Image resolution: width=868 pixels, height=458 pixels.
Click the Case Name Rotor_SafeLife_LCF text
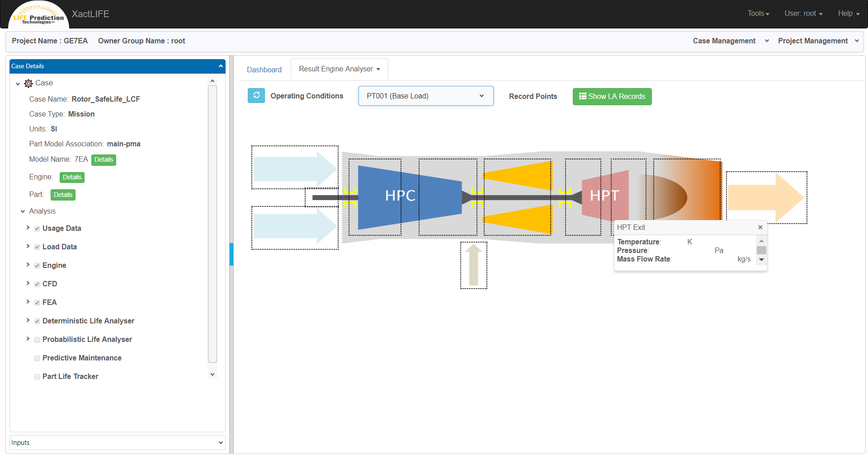(106, 99)
